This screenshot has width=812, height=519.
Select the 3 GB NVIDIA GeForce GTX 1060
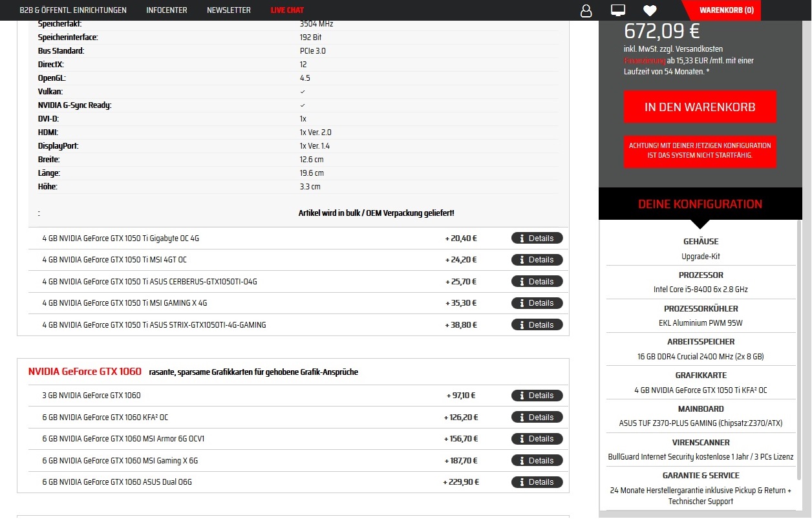pos(92,396)
